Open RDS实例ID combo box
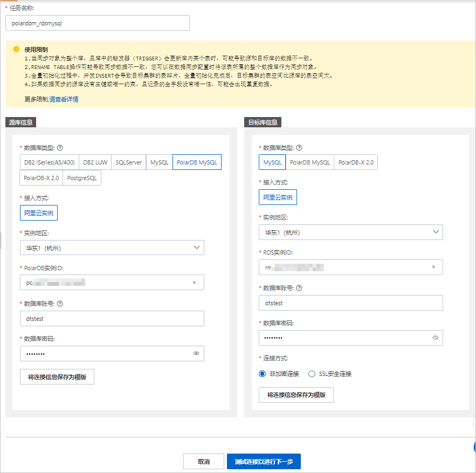 pyautogui.click(x=350, y=268)
